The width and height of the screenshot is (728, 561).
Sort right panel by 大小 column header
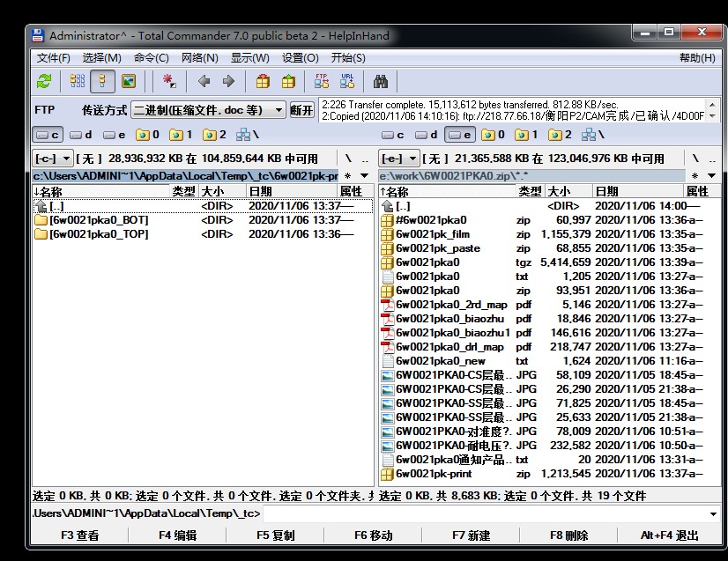click(x=568, y=191)
